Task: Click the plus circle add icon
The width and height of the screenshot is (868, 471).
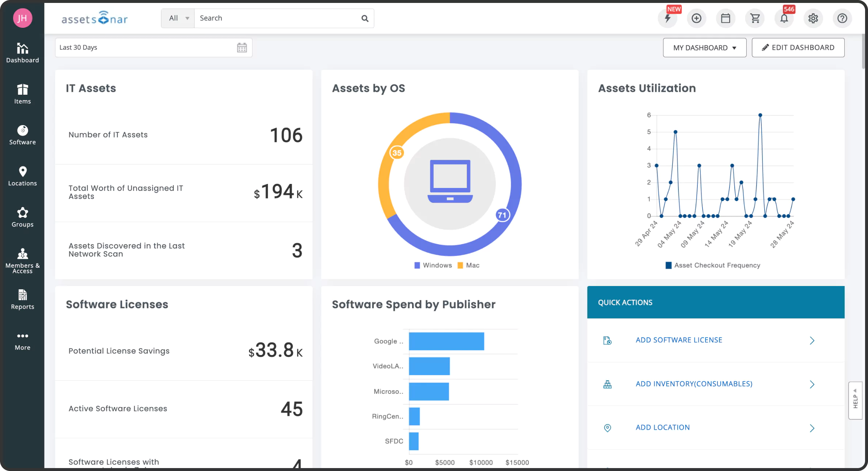Action: coord(696,18)
